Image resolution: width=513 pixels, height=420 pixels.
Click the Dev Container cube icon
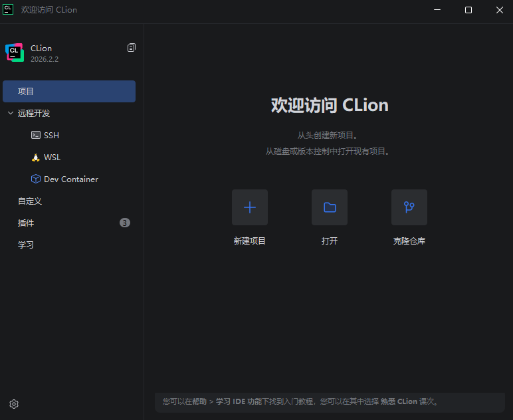point(36,179)
